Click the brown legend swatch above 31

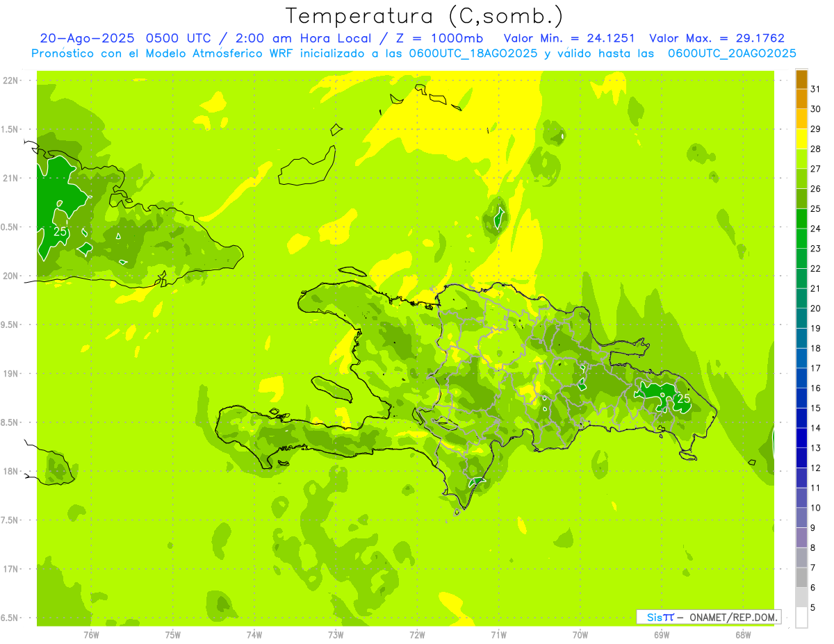(x=801, y=79)
